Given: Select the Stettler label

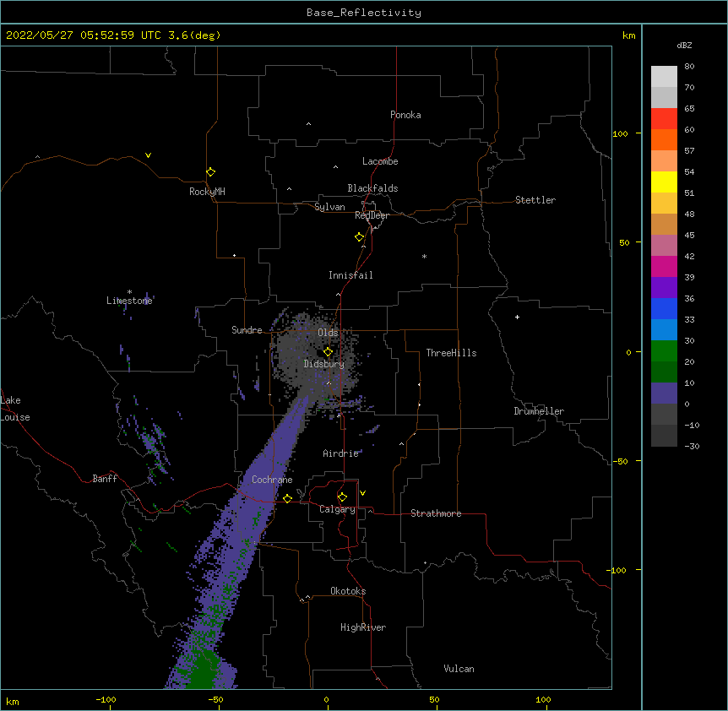Looking at the screenshot, I should [535, 200].
